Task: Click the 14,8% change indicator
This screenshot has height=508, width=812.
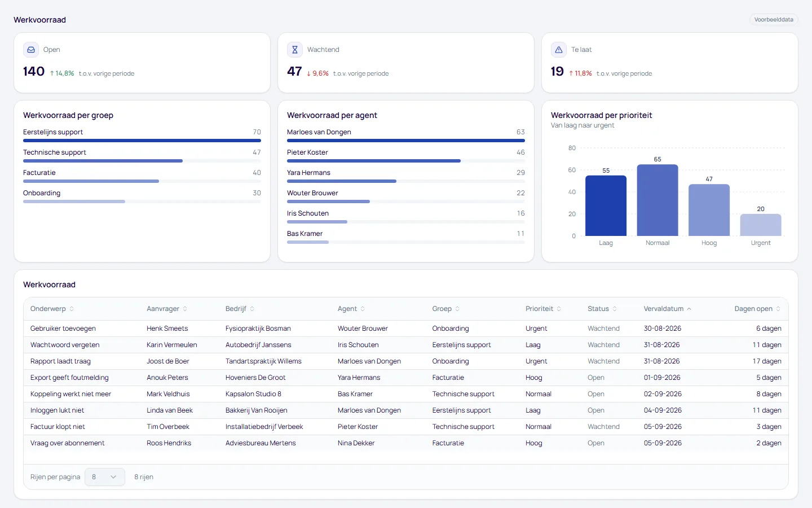Action: [x=62, y=73]
